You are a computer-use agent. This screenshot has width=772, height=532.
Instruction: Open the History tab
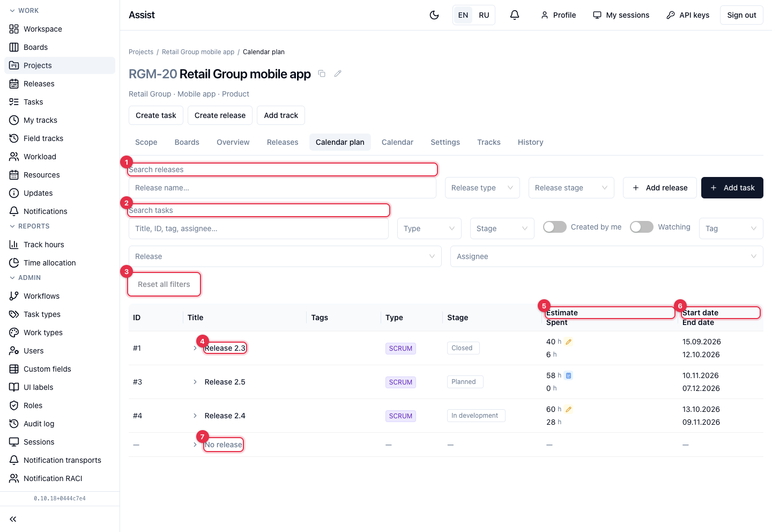[531, 142]
